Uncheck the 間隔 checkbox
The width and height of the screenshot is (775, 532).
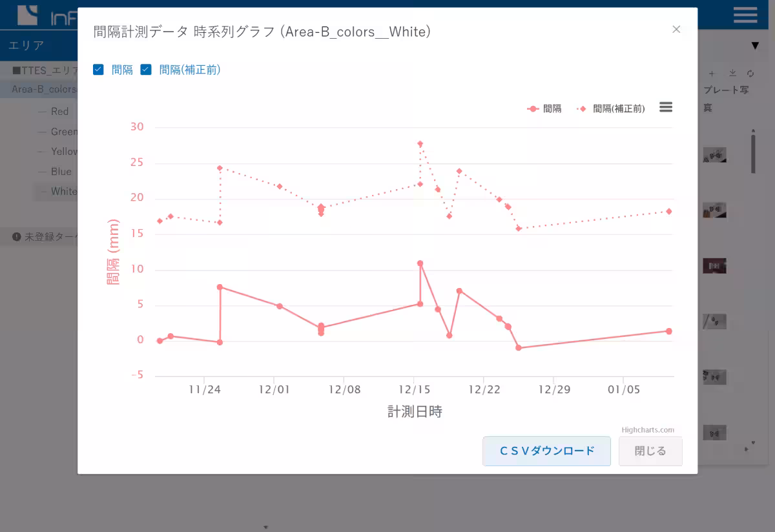click(x=98, y=70)
